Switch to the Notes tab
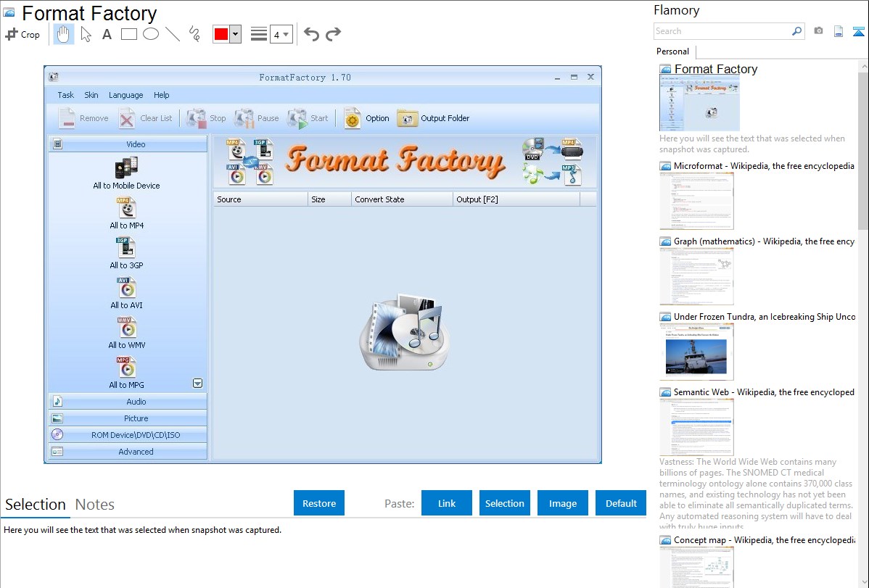Image resolution: width=869 pixels, height=588 pixels. [x=95, y=505]
